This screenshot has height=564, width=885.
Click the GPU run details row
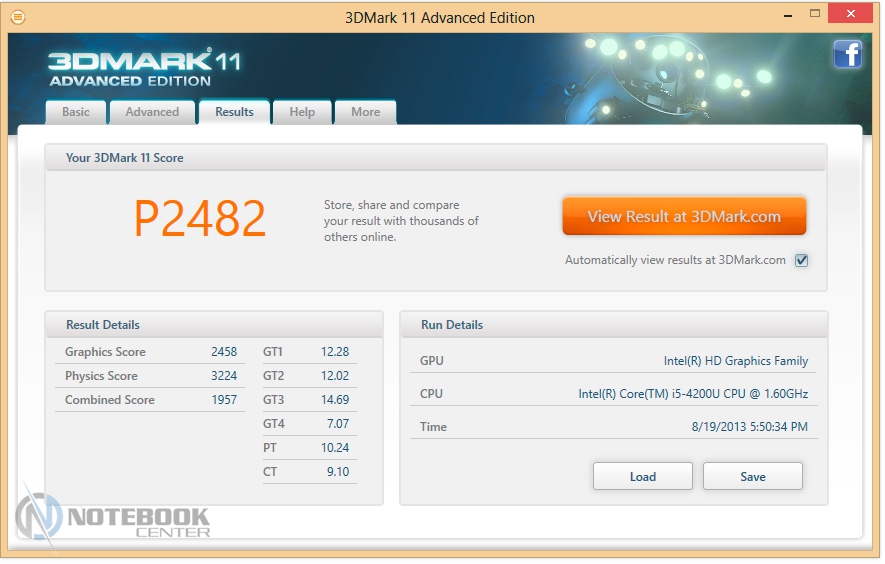(613, 361)
